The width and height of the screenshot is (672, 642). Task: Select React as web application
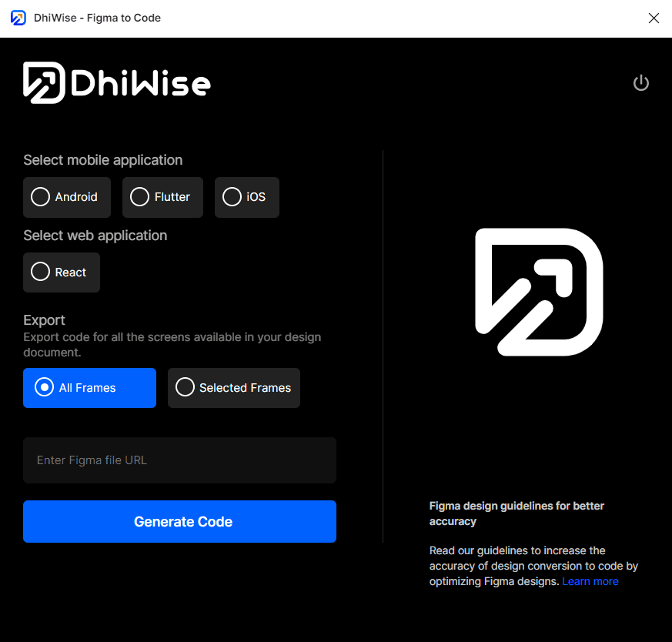tap(62, 273)
